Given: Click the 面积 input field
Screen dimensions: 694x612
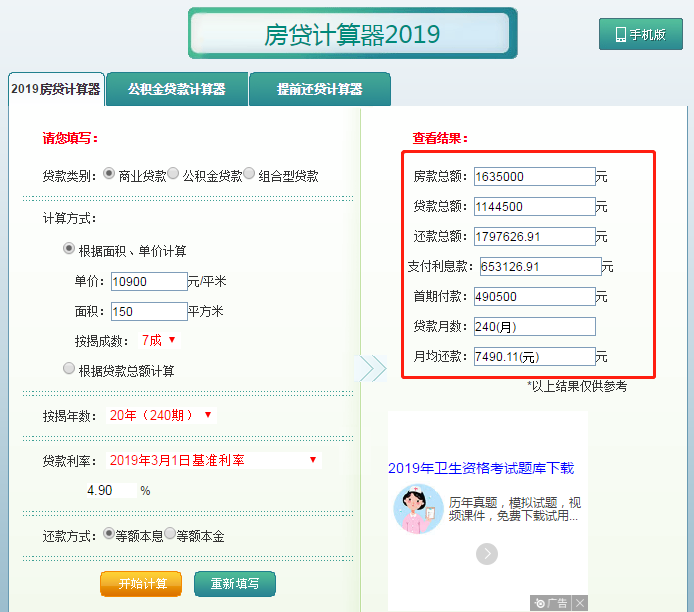Looking at the screenshot, I should pyautogui.click(x=149, y=312).
